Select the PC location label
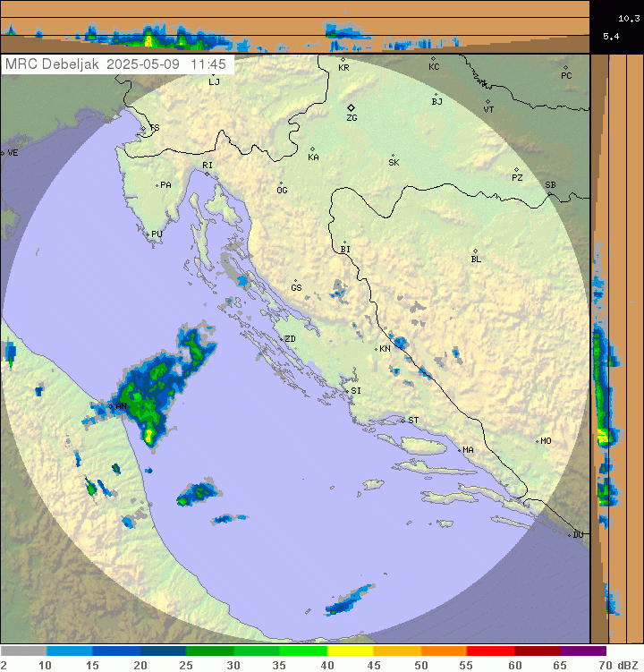Viewport: 644px width, 672px height. point(566,76)
